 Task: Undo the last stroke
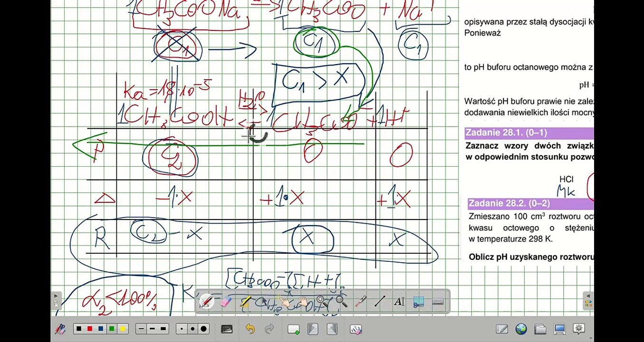(x=250, y=329)
